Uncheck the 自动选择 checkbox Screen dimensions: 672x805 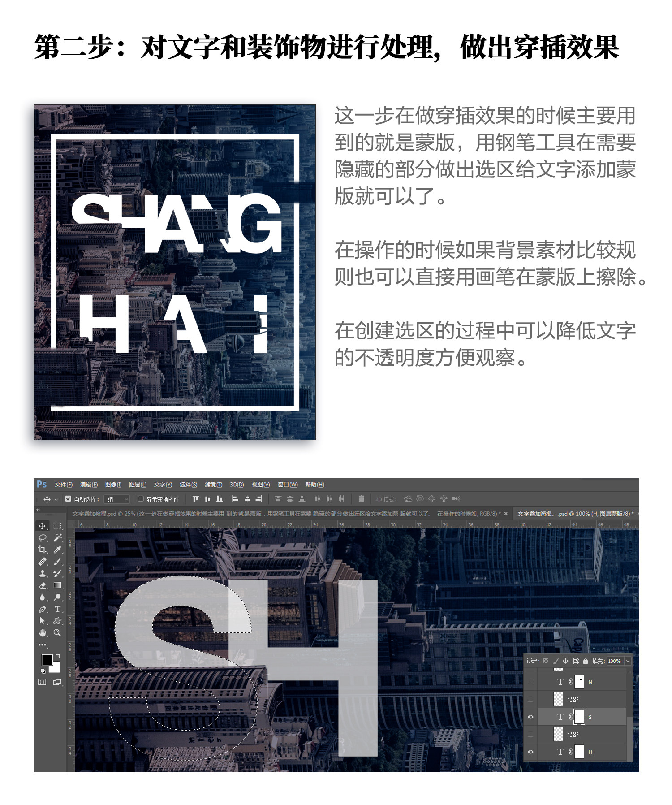click(x=68, y=499)
